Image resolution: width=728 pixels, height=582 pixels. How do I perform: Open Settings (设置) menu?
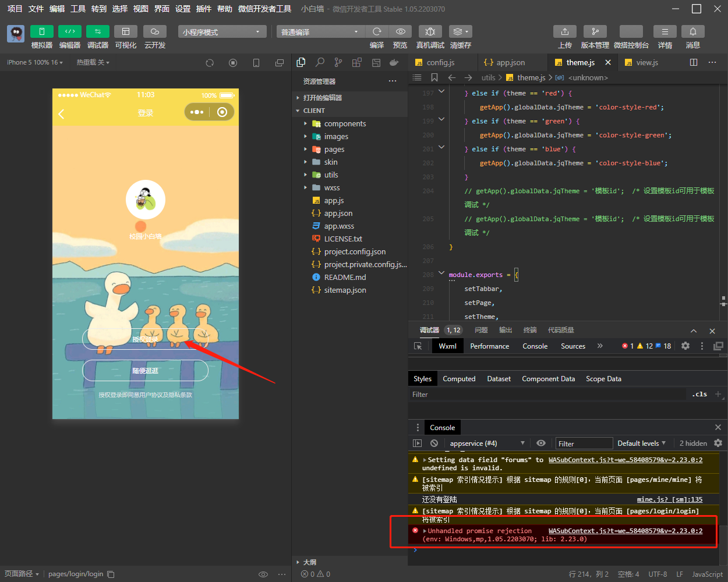183,9
